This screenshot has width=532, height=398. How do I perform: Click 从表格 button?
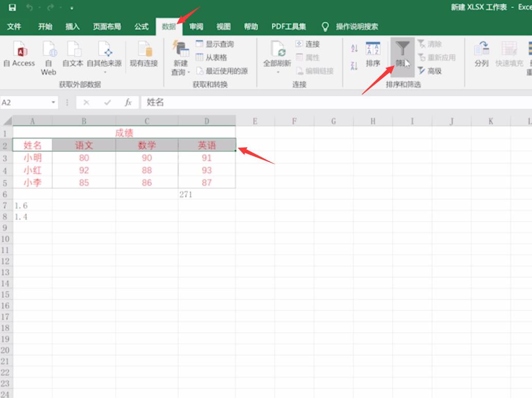coord(211,57)
